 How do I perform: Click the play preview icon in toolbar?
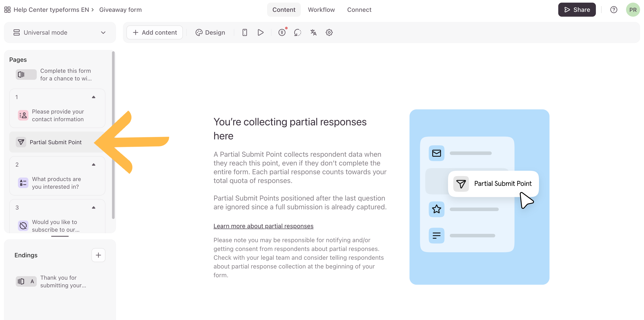coord(260,33)
